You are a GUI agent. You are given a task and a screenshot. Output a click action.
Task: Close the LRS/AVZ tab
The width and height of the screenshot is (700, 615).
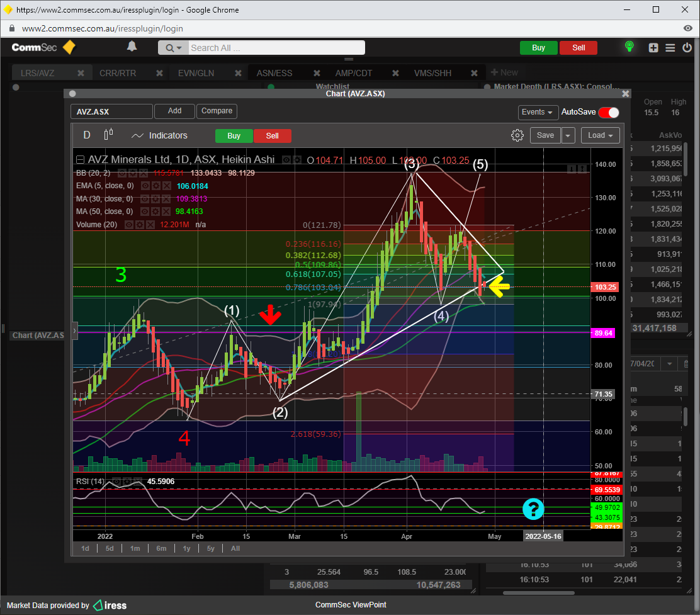click(81, 73)
